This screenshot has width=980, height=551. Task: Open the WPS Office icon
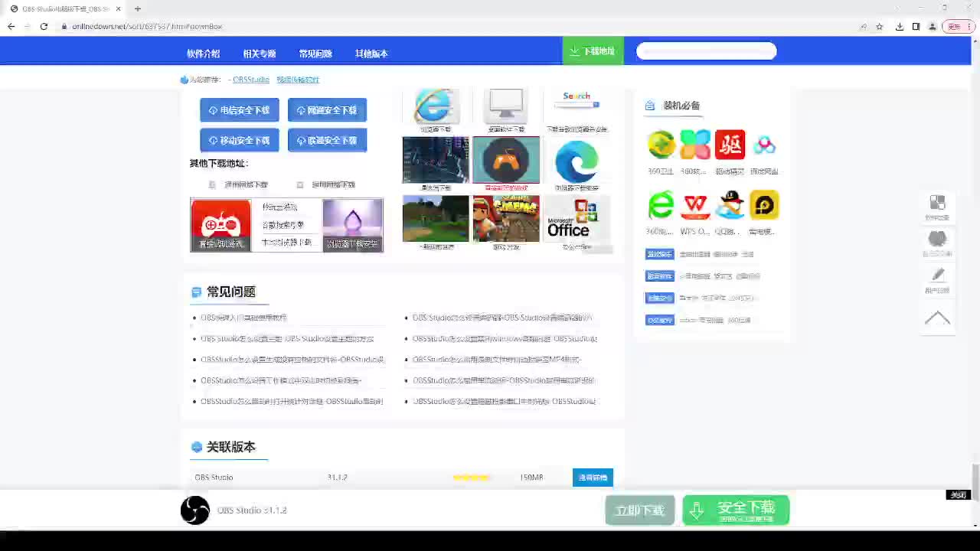pos(695,205)
